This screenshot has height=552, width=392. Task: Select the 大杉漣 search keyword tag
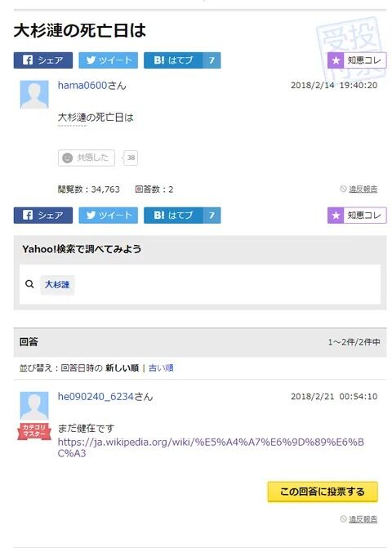pyautogui.click(x=57, y=284)
